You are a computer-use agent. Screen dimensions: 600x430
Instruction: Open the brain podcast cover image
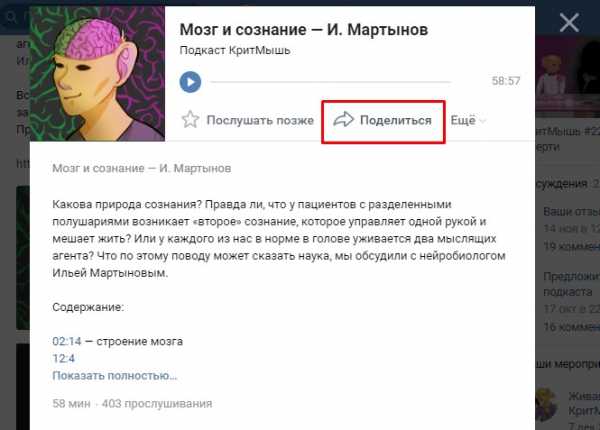[97, 73]
